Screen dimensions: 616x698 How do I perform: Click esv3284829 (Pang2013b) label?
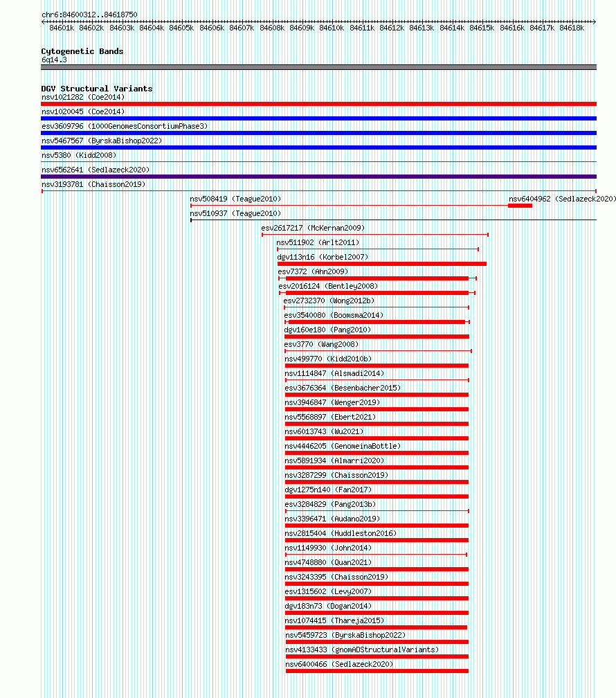330,504
